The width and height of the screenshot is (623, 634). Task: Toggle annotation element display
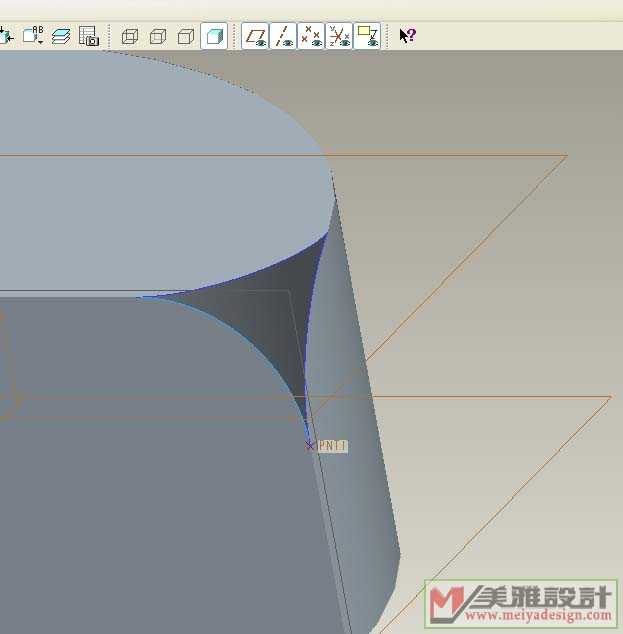[368, 36]
